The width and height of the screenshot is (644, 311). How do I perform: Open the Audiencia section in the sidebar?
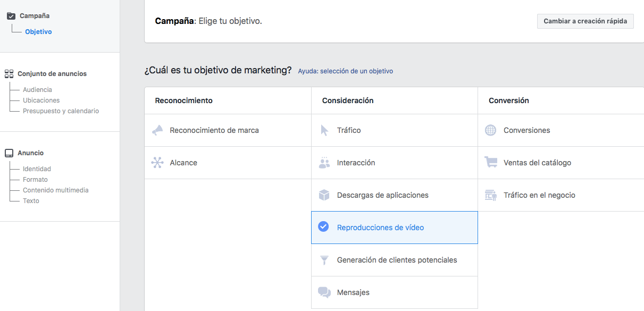37,90
